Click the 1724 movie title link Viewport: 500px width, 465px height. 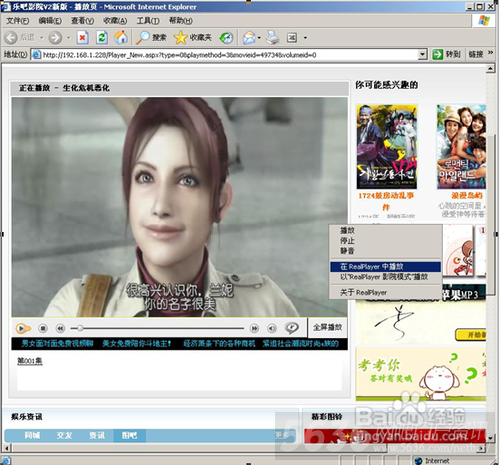pyautogui.click(x=386, y=201)
